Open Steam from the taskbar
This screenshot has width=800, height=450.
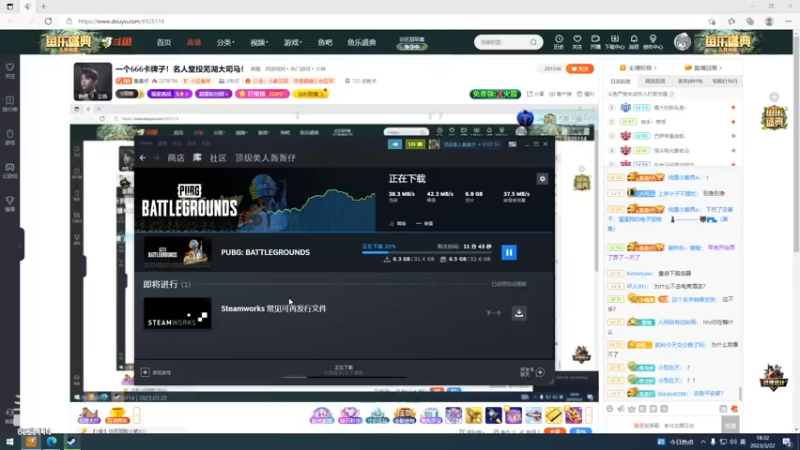click(71, 442)
